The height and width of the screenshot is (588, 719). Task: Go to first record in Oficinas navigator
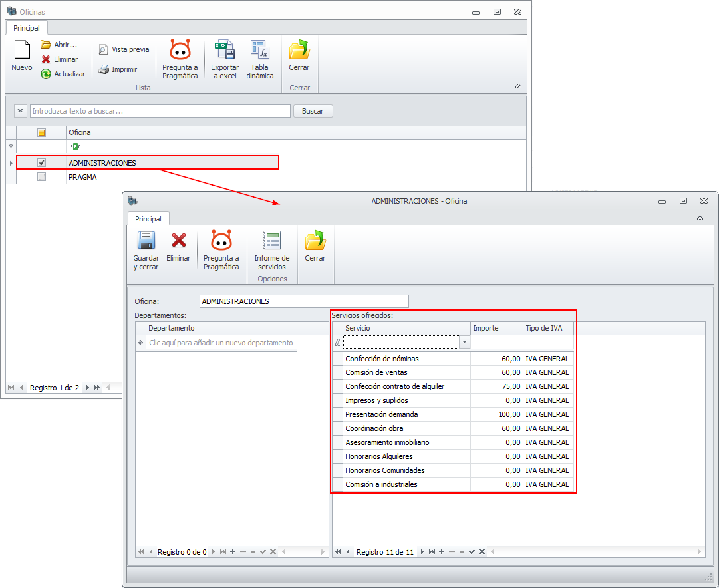pyautogui.click(x=11, y=388)
